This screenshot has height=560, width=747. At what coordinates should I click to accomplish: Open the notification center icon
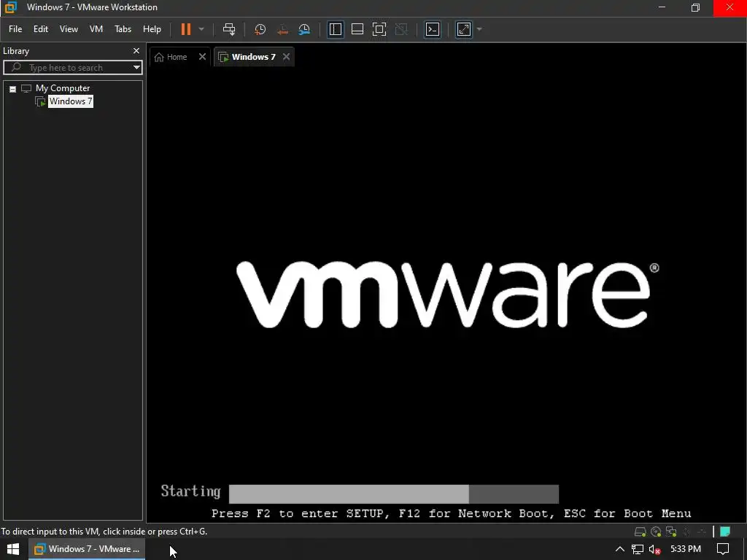[723, 549]
